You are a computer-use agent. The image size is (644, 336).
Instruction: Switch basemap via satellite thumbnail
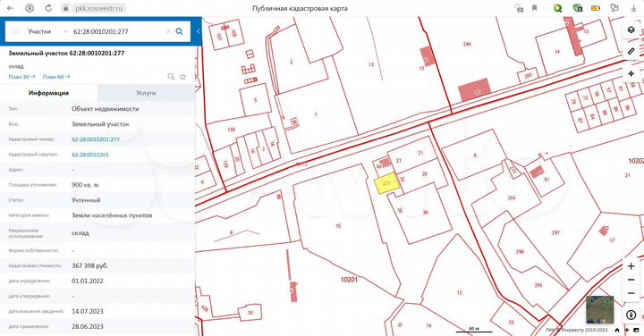pos(599,309)
